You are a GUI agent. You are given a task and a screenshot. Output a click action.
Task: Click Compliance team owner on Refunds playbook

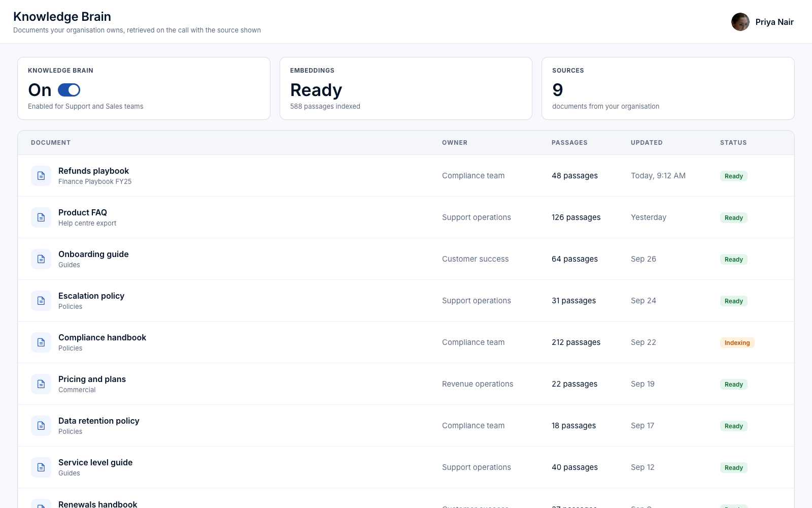pos(473,176)
